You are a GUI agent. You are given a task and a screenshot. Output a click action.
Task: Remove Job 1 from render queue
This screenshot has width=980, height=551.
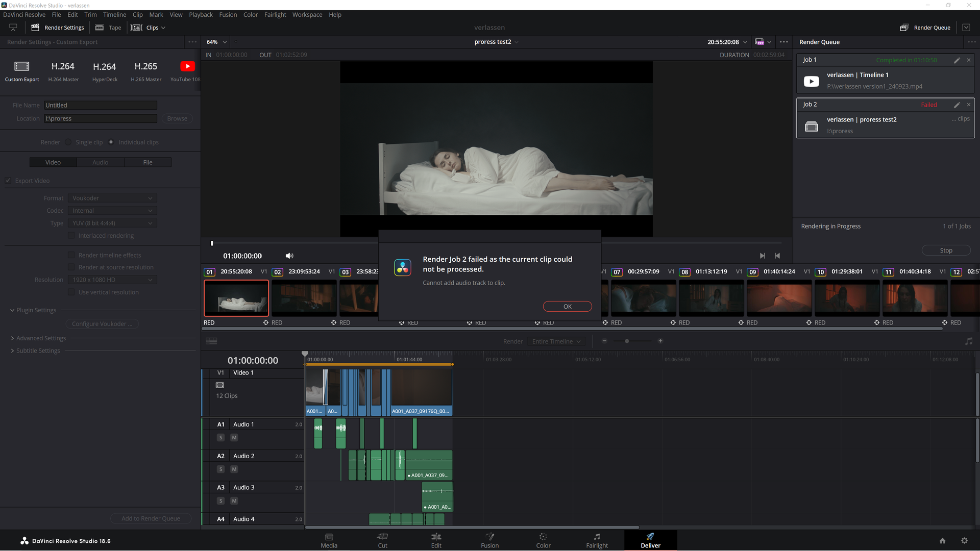tap(968, 60)
